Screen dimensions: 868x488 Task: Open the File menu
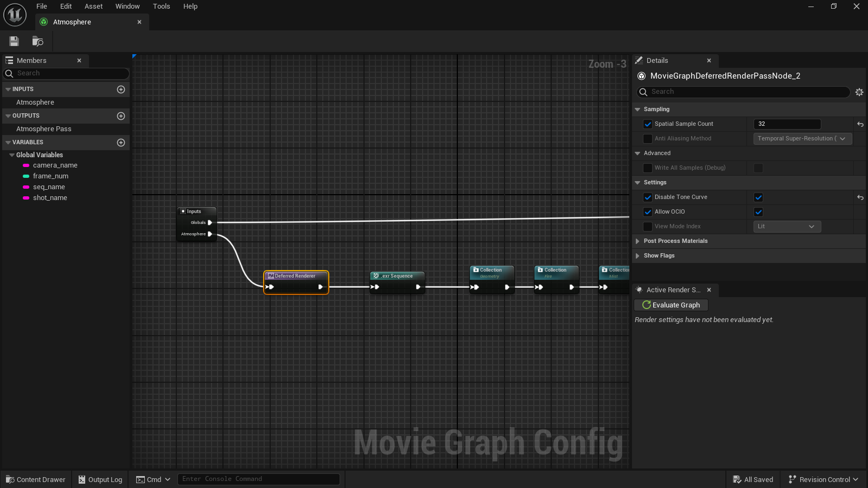(42, 7)
